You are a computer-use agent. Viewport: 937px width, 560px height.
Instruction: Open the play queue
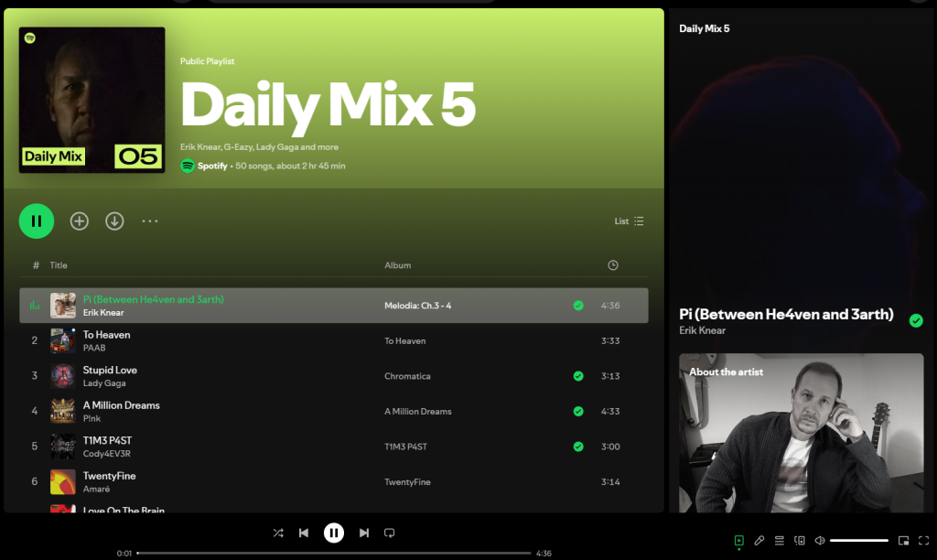(x=780, y=540)
